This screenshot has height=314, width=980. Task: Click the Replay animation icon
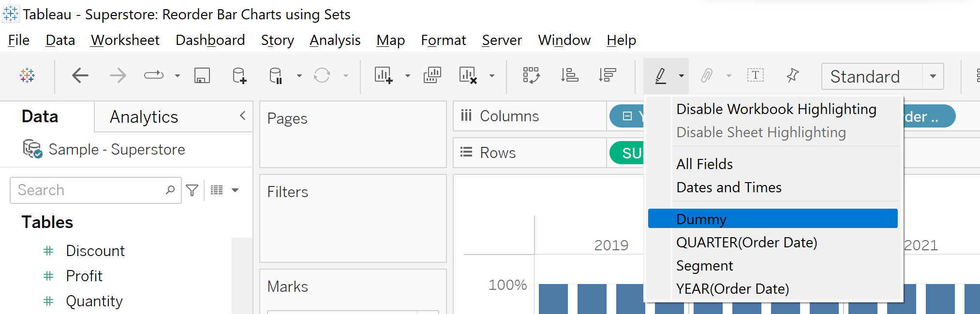click(x=154, y=75)
